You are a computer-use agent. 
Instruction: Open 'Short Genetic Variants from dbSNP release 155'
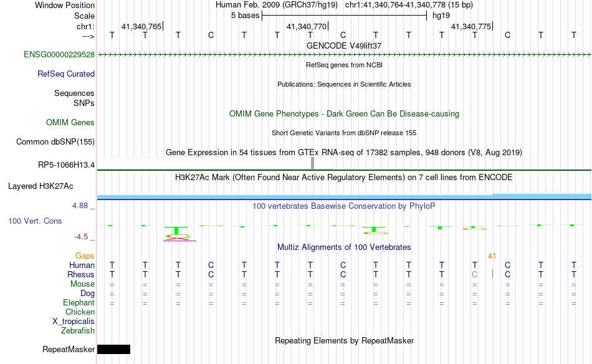tap(344, 133)
